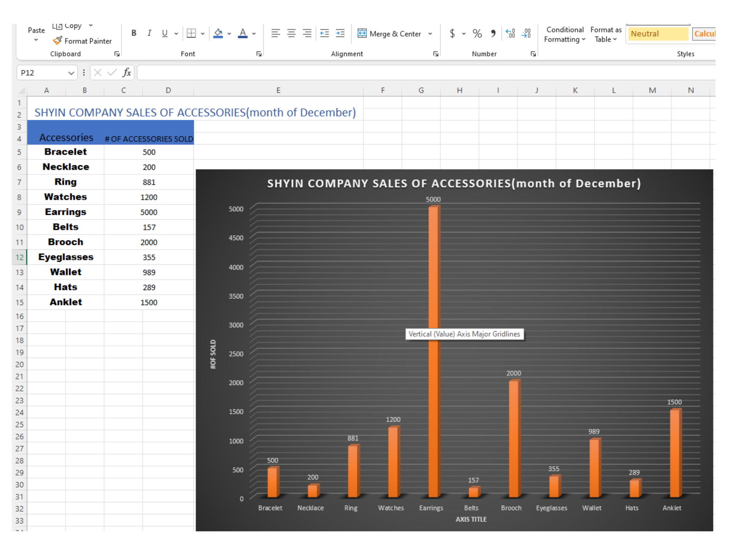
Task: Open the Underline style dropdown arrow
Action: coord(176,33)
